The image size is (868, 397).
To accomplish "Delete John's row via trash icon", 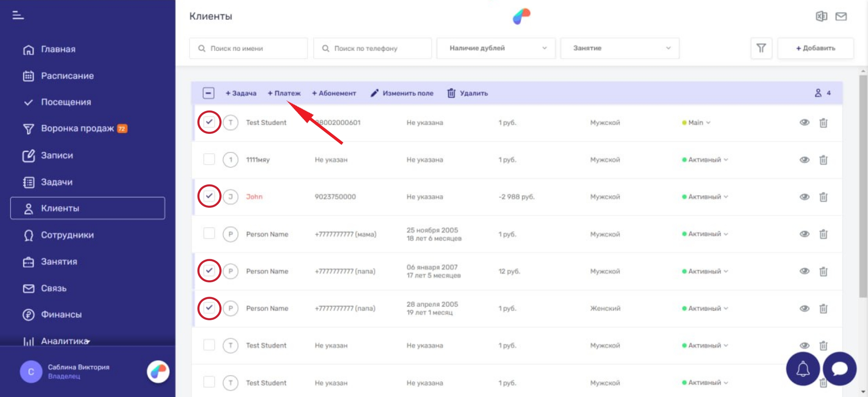I will coord(823,197).
